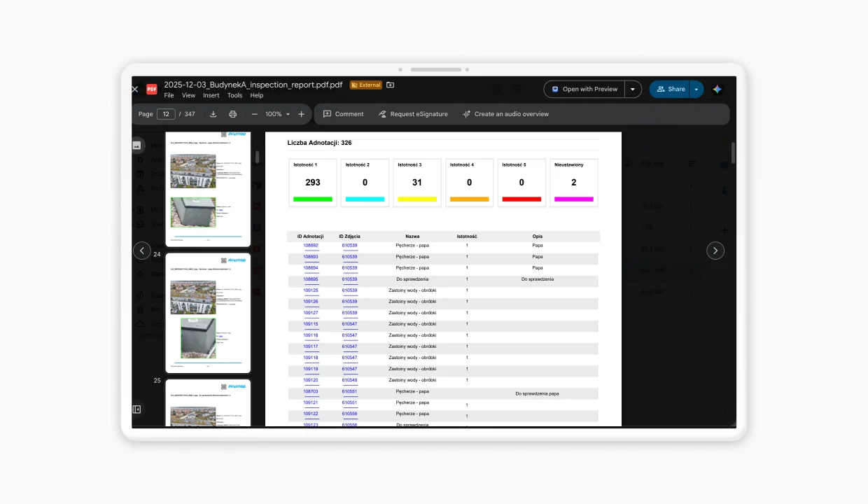Expand the Open with Preview dropdown arrow

point(633,90)
